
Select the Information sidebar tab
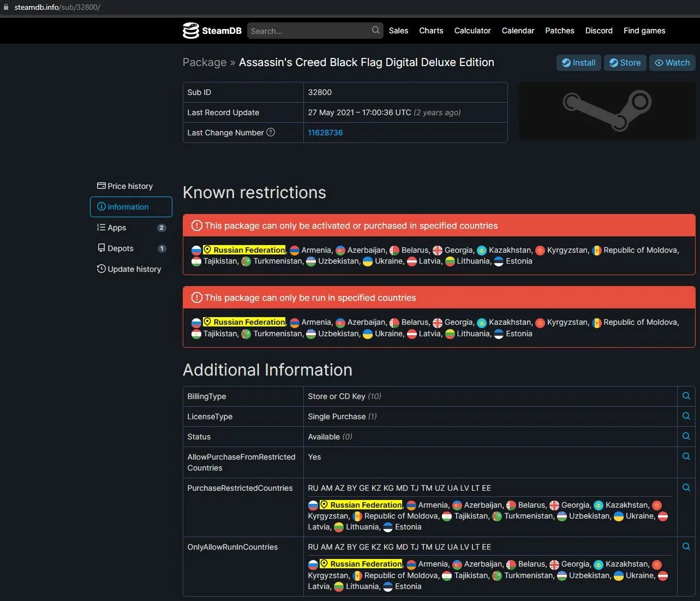(131, 207)
